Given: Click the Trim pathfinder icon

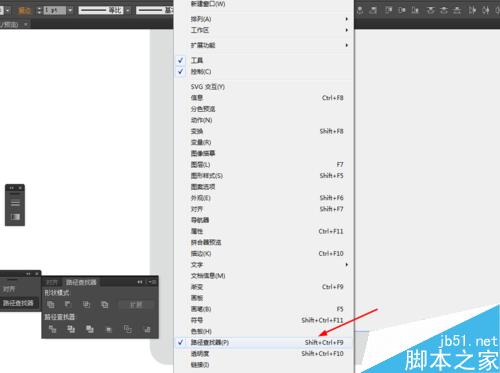Looking at the screenshot, I should tap(71, 329).
